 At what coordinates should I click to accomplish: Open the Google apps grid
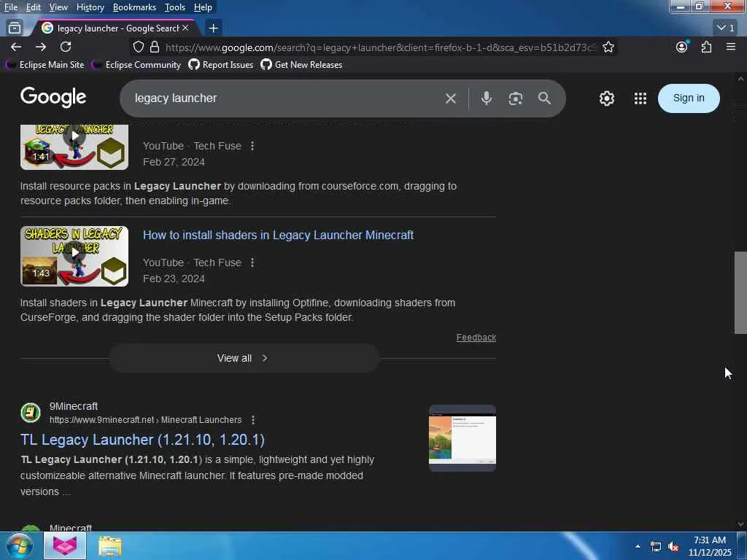(x=640, y=98)
